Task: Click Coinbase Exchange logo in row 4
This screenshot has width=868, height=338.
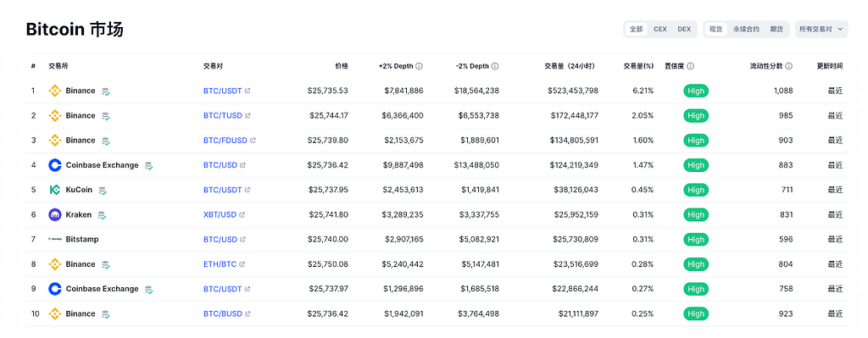Action: pos(55,165)
